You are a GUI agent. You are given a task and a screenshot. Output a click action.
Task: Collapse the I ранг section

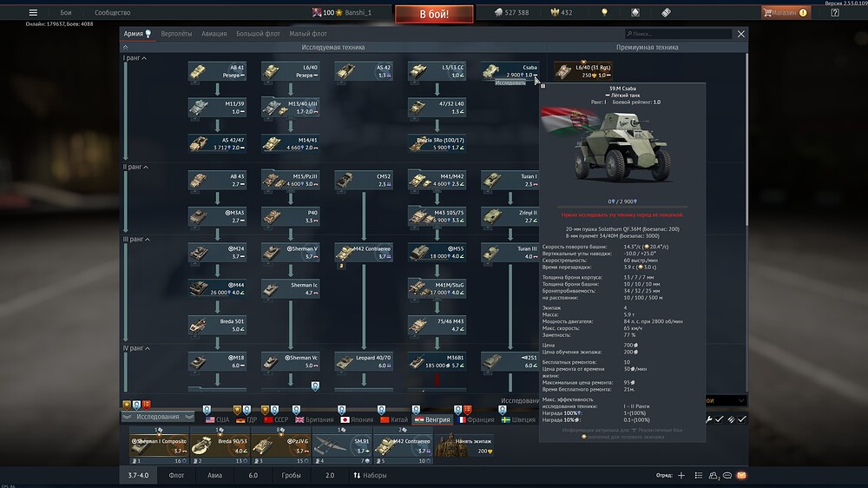144,58
